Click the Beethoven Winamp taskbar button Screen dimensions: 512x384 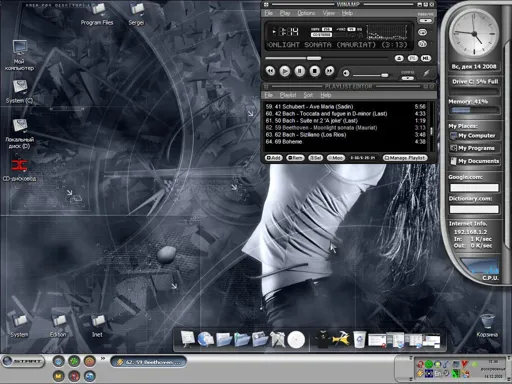point(149,362)
